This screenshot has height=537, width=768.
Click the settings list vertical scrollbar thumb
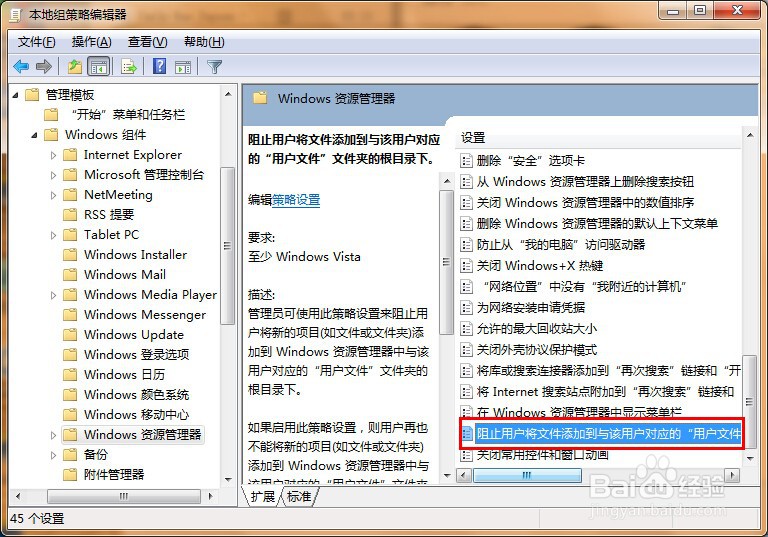(x=749, y=401)
